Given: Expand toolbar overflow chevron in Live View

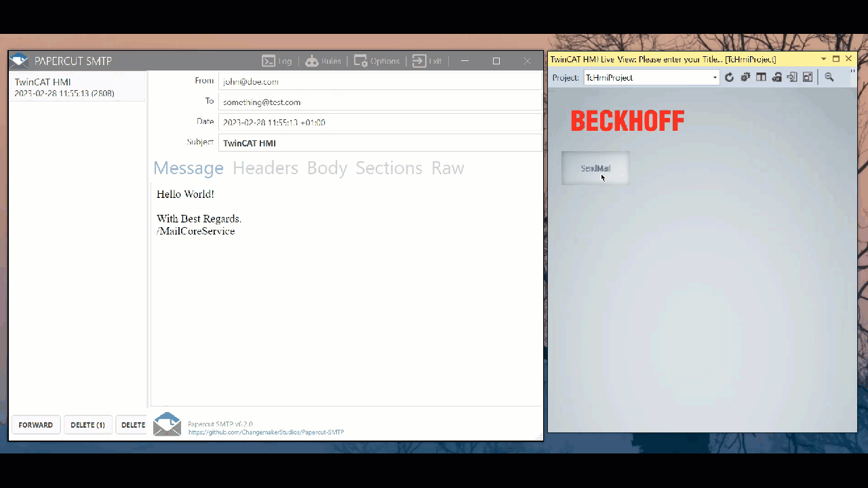Looking at the screenshot, I should point(852,70).
